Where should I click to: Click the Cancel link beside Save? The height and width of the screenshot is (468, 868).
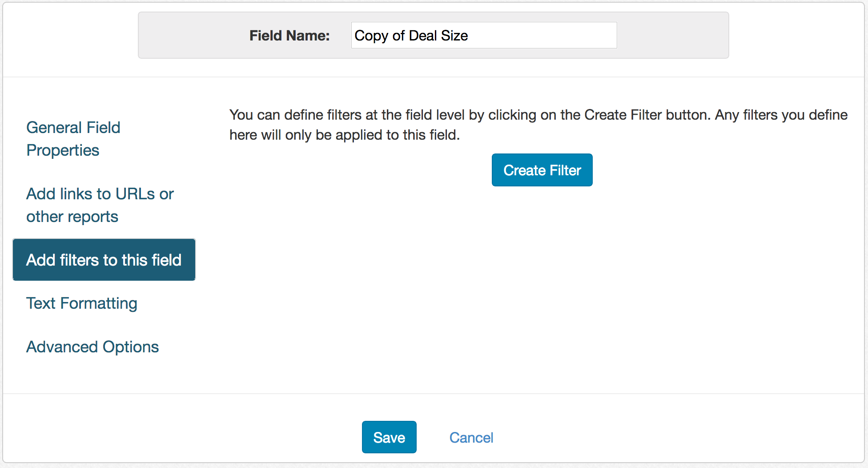471,438
